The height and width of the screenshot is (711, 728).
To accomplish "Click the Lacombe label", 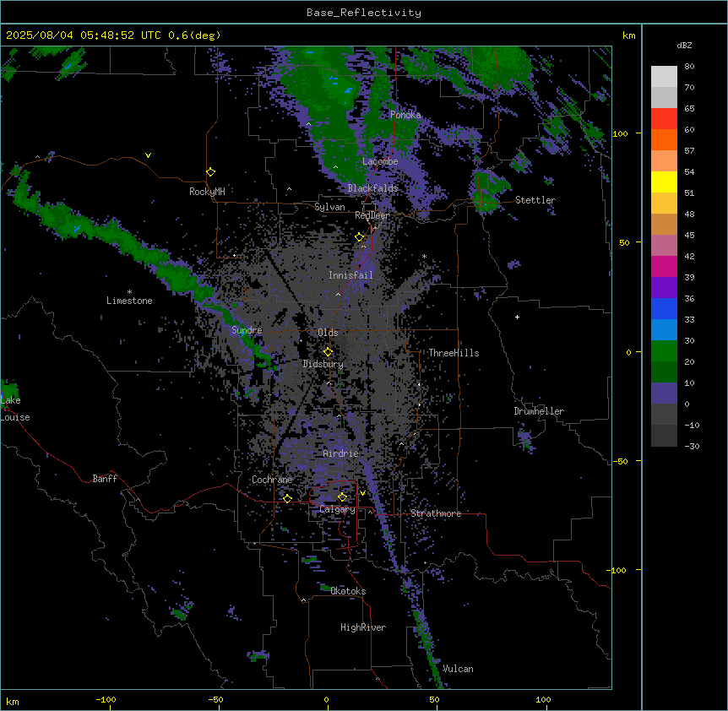I will (380, 161).
